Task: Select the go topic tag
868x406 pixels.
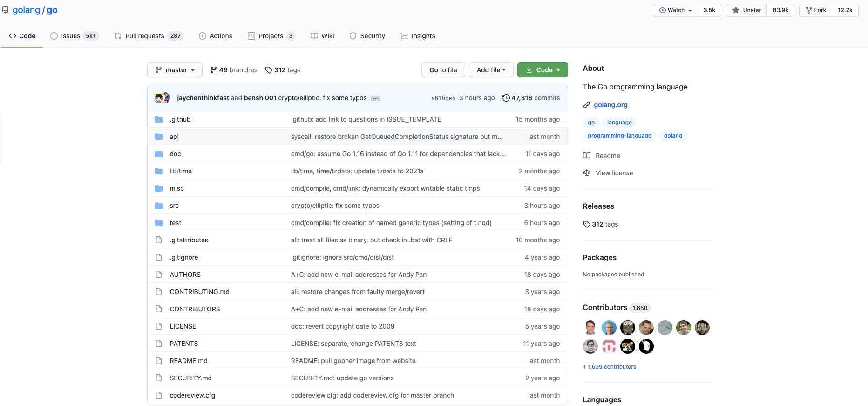Action: click(x=591, y=123)
